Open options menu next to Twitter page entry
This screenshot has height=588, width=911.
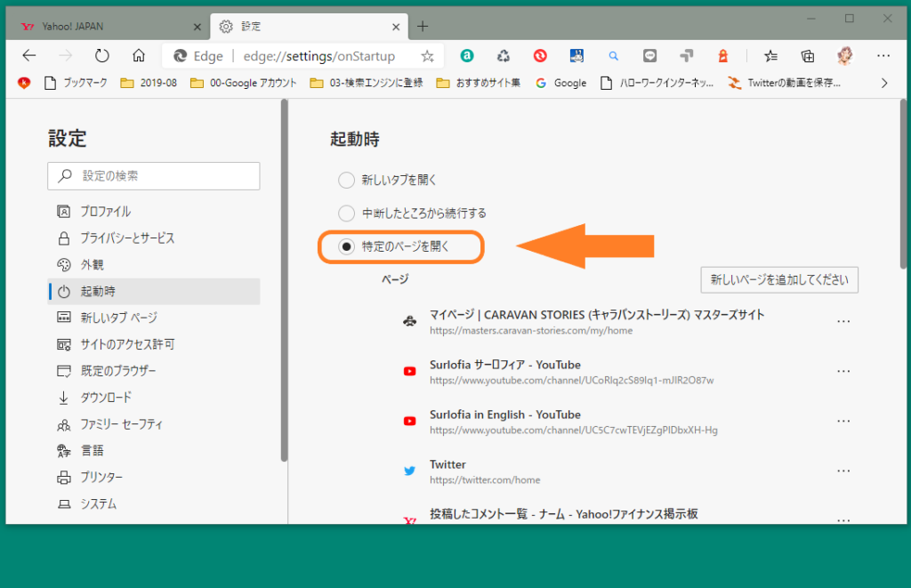pyautogui.click(x=842, y=471)
